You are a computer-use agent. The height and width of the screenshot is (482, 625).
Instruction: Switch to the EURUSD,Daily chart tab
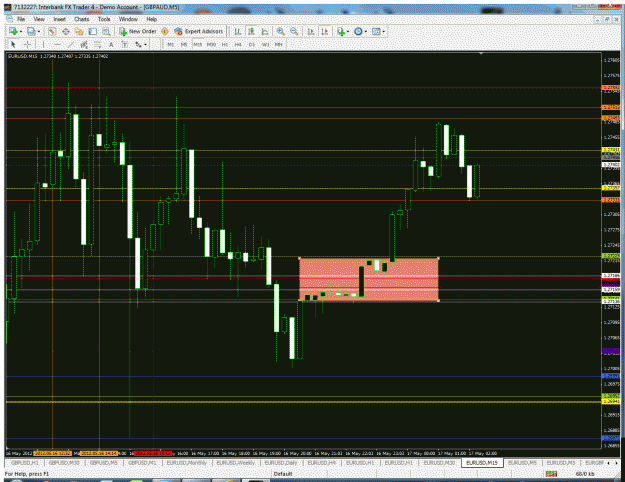click(281, 463)
